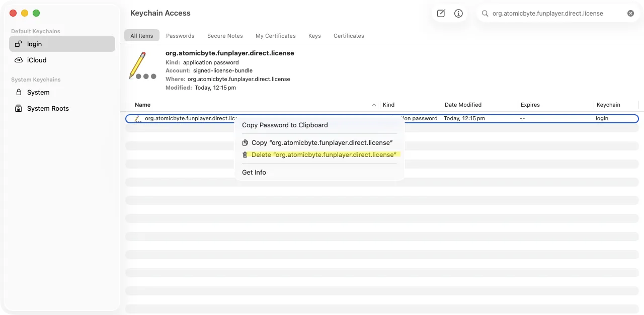Click the new keychain item compose icon
This screenshot has width=644, height=315.
coord(441,14)
